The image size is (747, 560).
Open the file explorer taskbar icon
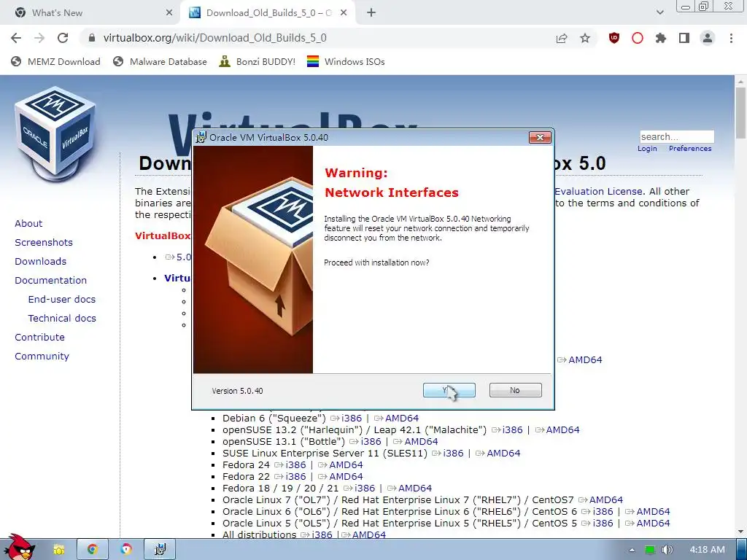click(59, 550)
